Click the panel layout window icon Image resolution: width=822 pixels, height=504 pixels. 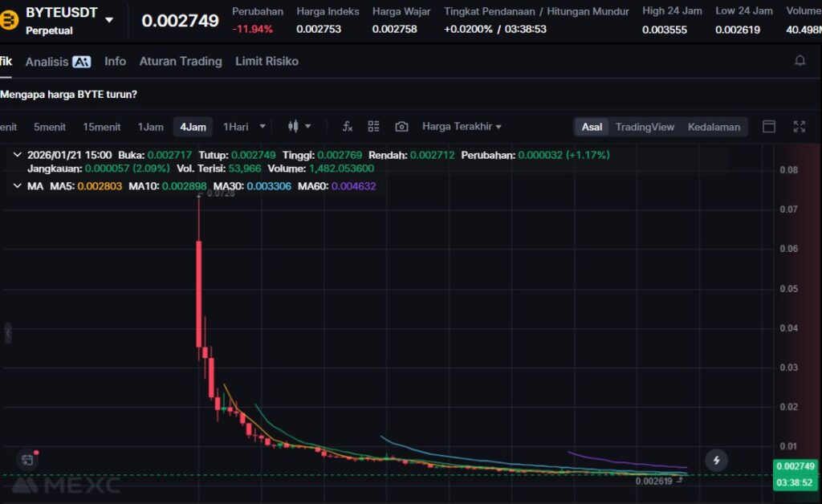pyautogui.click(x=769, y=127)
